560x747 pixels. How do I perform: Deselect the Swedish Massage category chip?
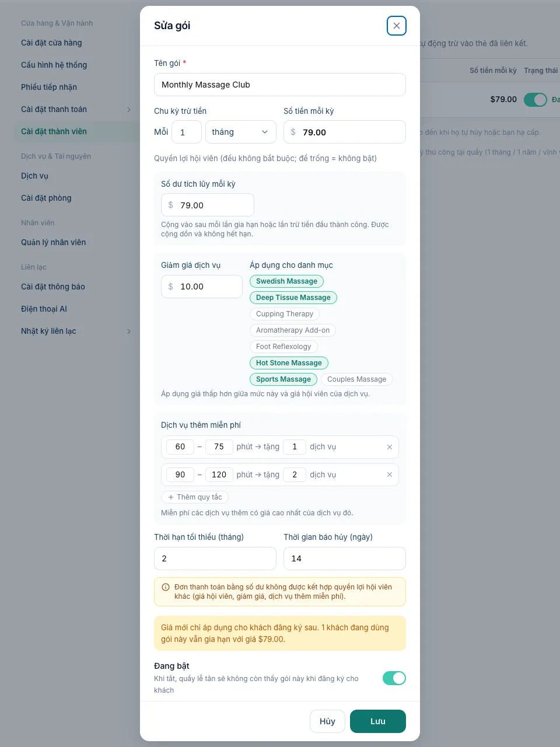click(286, 281)
